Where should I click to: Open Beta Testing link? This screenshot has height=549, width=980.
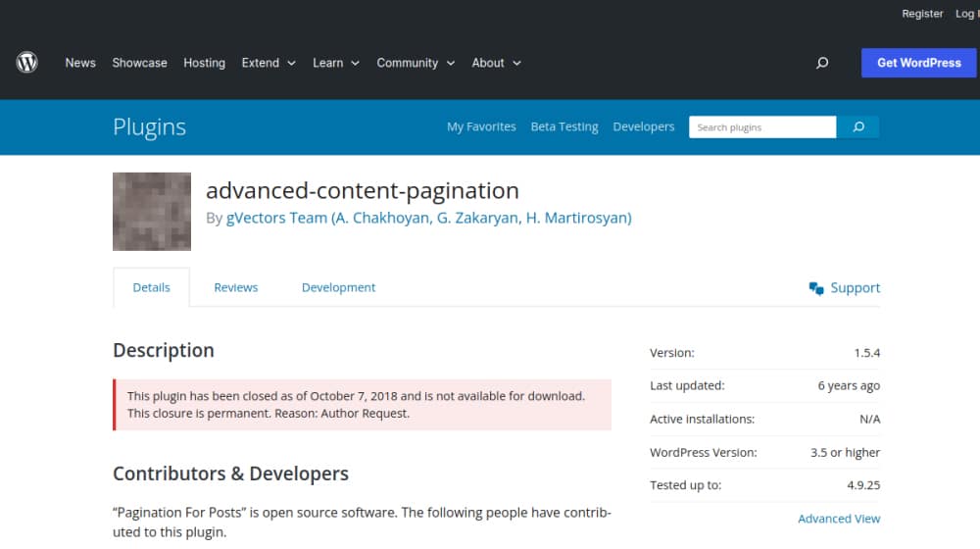[564, 126]
